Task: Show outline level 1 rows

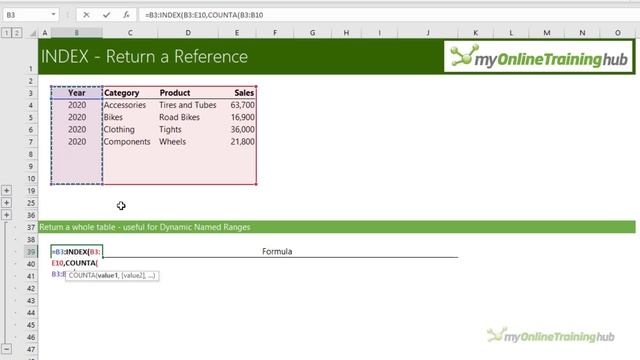Action: click(x=7, y=33)
